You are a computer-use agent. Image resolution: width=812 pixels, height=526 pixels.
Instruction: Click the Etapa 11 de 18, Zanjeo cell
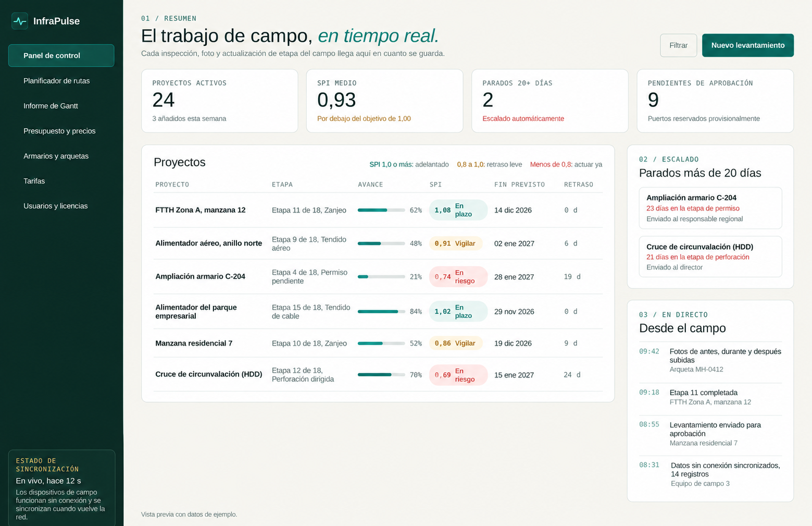click(x=309, y=210)
